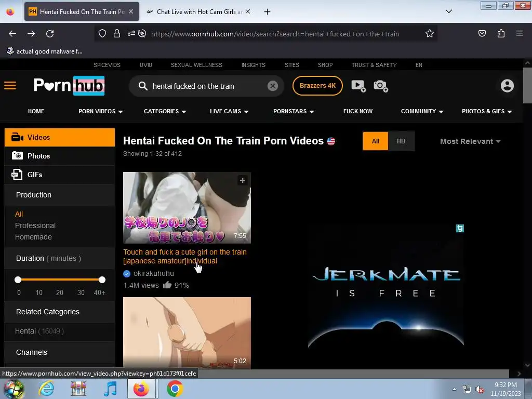The width and height of the screenshot is (532, 399).
Task: Save page to Pocket
Action: point(482,33)
